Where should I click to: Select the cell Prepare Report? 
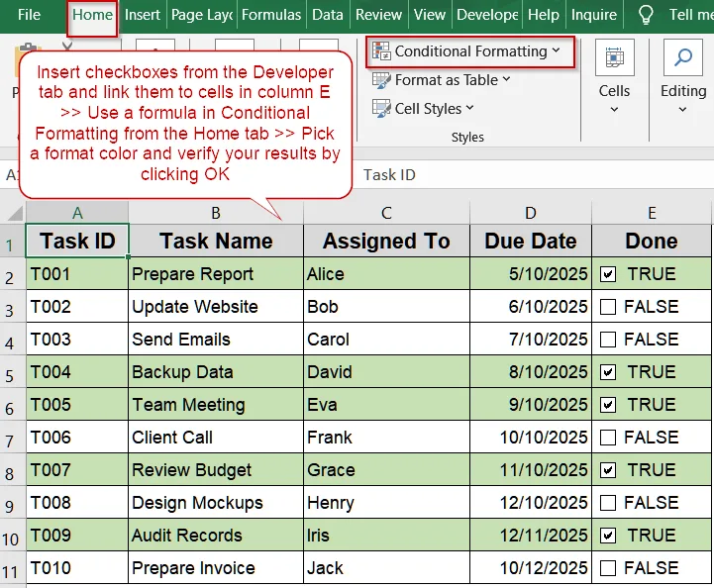pyautogui.click(x=216, y=274)
